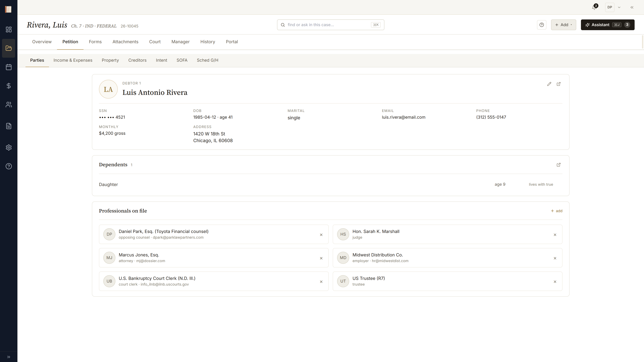Viewport: 644px width, 362px height.
Task: Click the MJ avatar on Marcus Jones's card
Action: tap(109, 258)
